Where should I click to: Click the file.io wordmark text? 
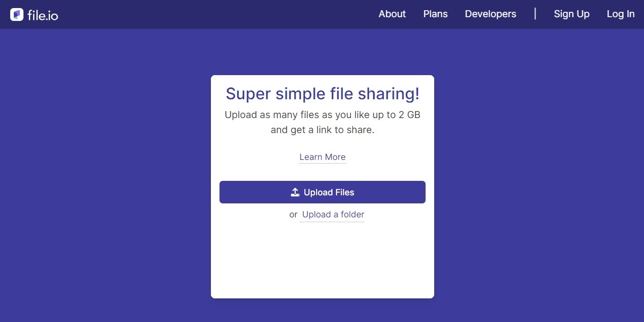click(42, 15)
